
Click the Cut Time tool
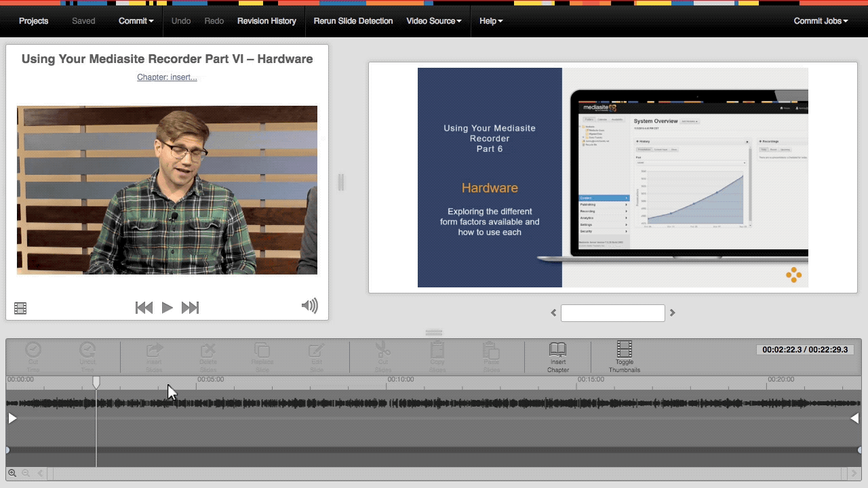pos(33,357)
